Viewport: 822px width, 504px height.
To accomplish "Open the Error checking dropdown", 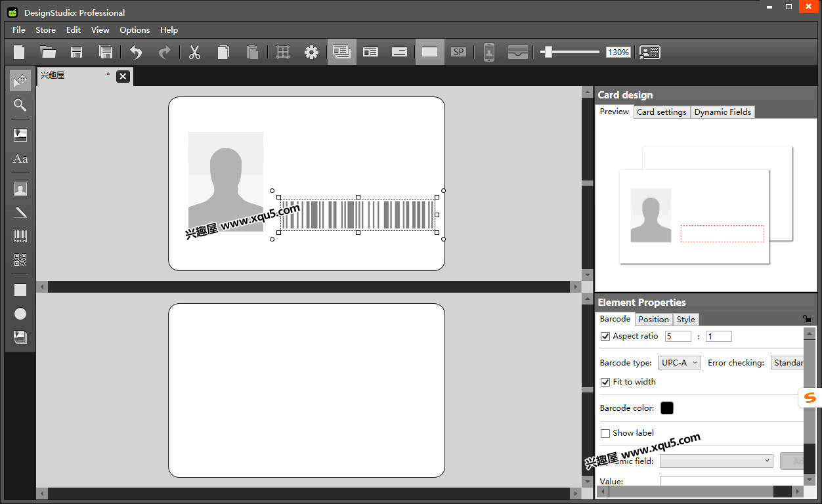I will tap(787, 362).
